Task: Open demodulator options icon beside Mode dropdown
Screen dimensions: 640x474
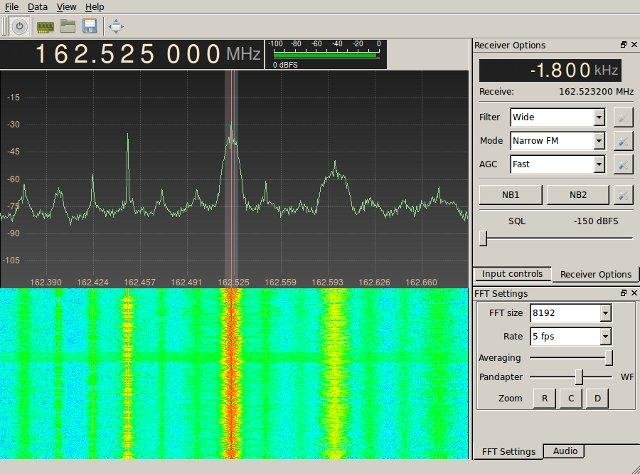Action: tap(623, 141)
